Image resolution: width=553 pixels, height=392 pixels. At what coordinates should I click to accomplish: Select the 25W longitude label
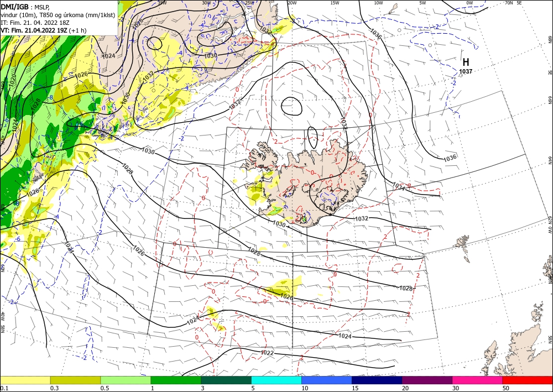point(249,3)
